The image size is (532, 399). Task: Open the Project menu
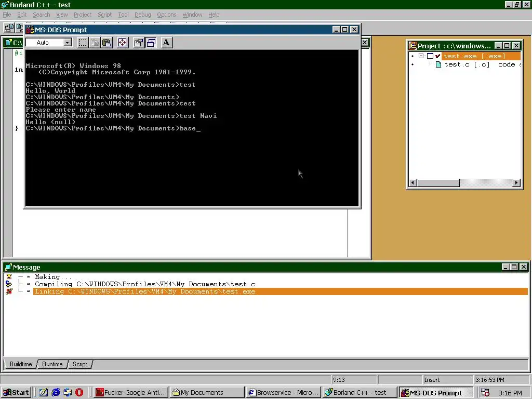[x=83, y=15]
